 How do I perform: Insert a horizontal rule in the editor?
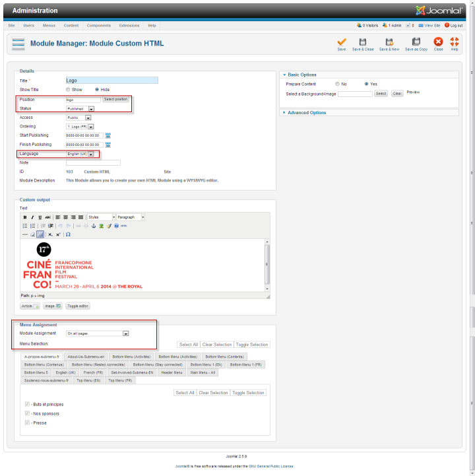(25, 234)
